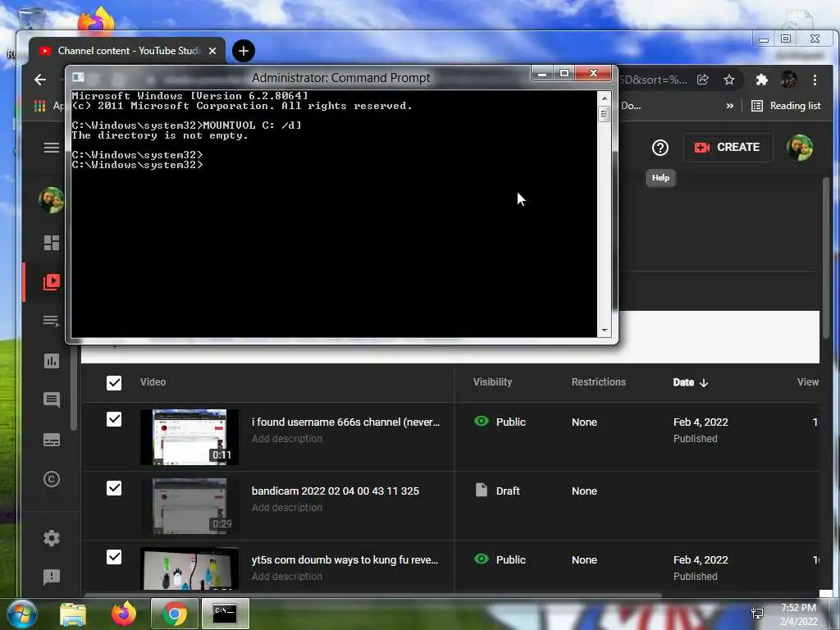The image size is (840, 630).
Task: Open the Playlists icon in sidebar
Action: [x=52, y=321]
